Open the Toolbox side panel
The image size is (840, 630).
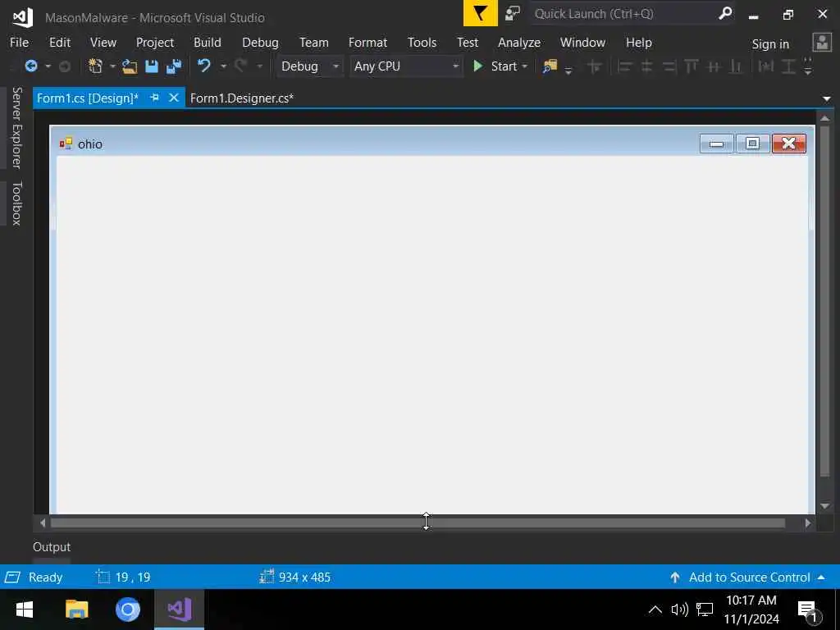16,203
